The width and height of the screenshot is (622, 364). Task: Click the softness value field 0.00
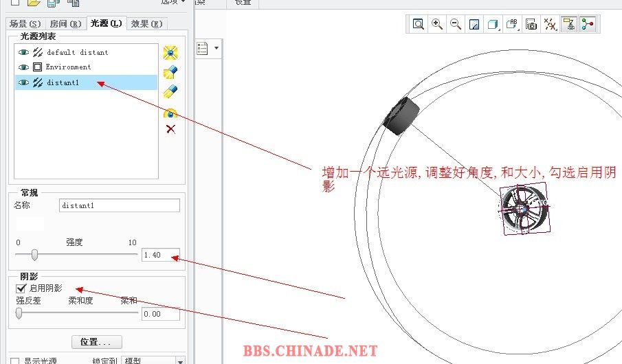click(161, 314)
